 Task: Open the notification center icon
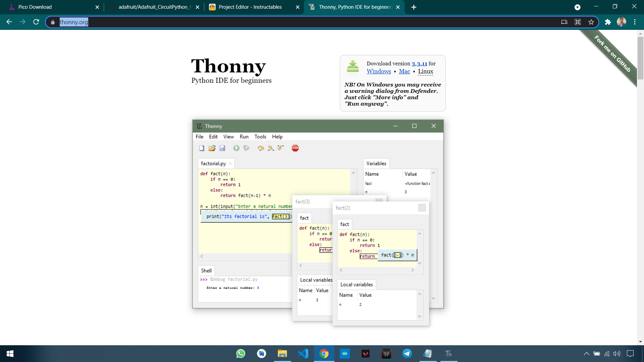(x=630, y=354)
